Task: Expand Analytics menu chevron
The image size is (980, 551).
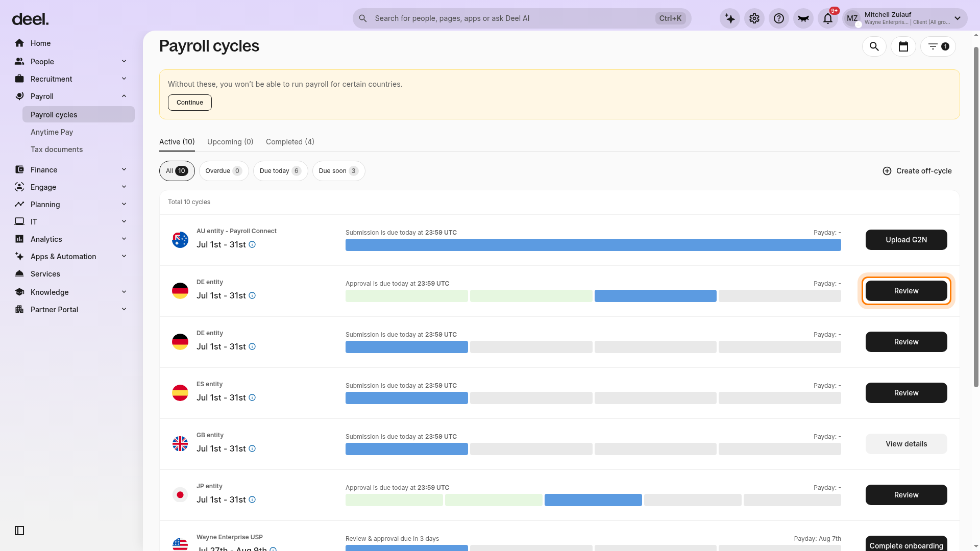Action: coord(124,239)
